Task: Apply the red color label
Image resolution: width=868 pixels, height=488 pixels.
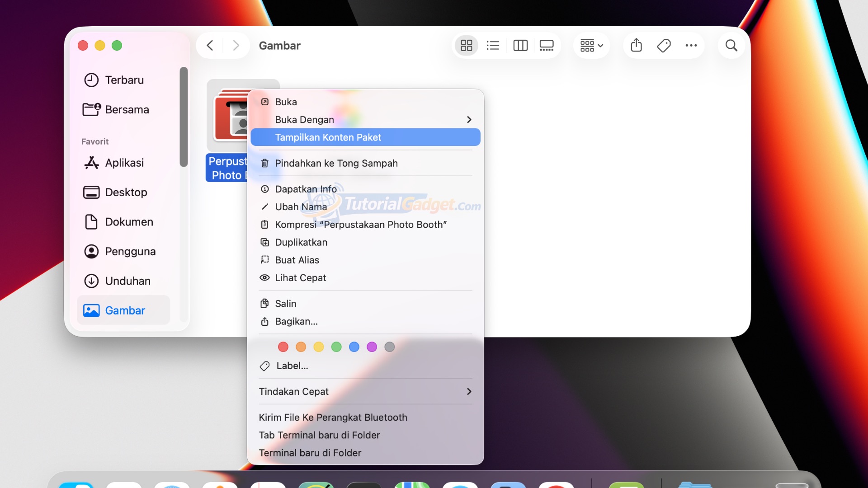Action: (x=283, y=347)
